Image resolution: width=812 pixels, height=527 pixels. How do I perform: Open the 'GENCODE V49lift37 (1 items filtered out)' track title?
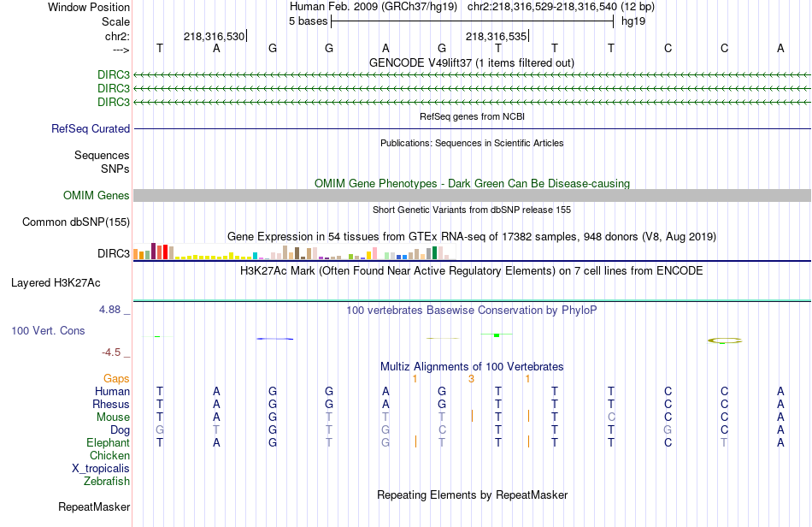coord(472,62)
